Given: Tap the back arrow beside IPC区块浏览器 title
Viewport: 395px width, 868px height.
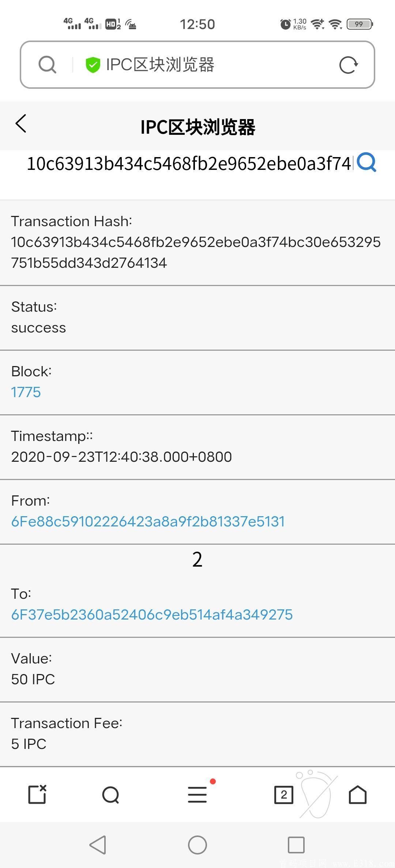Looking at the screenshot, I should pos(21,124).
